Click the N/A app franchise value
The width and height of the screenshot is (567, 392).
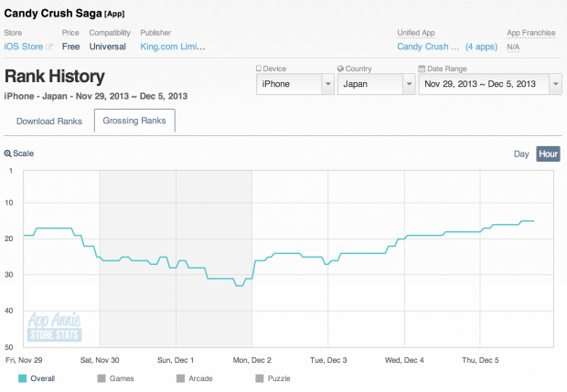click(513, 47)
